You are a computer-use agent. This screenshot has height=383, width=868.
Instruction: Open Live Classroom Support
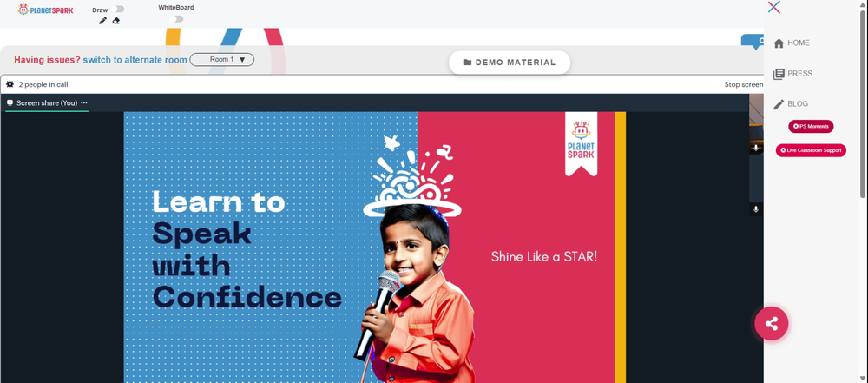pyautogui.click(x=811, y=150)
